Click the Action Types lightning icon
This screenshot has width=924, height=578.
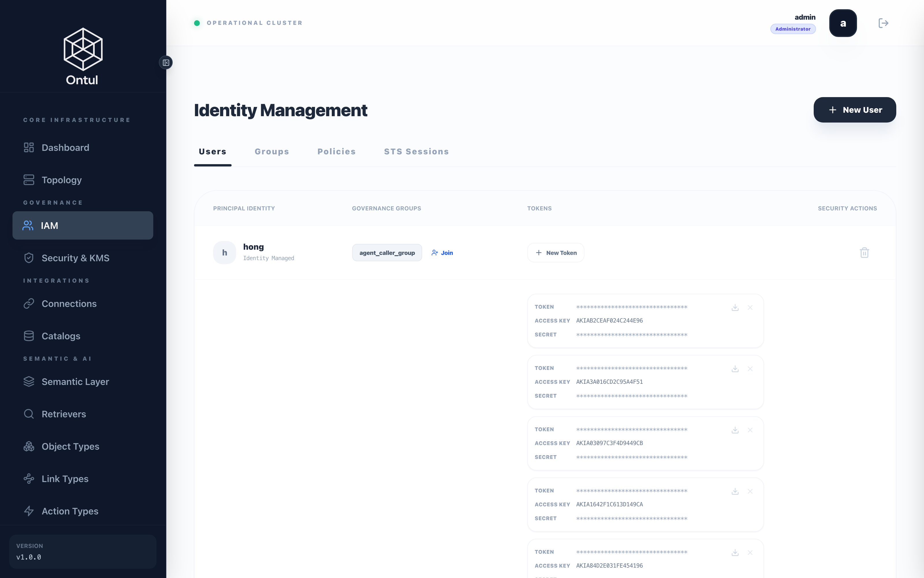[x=29, y=511]
